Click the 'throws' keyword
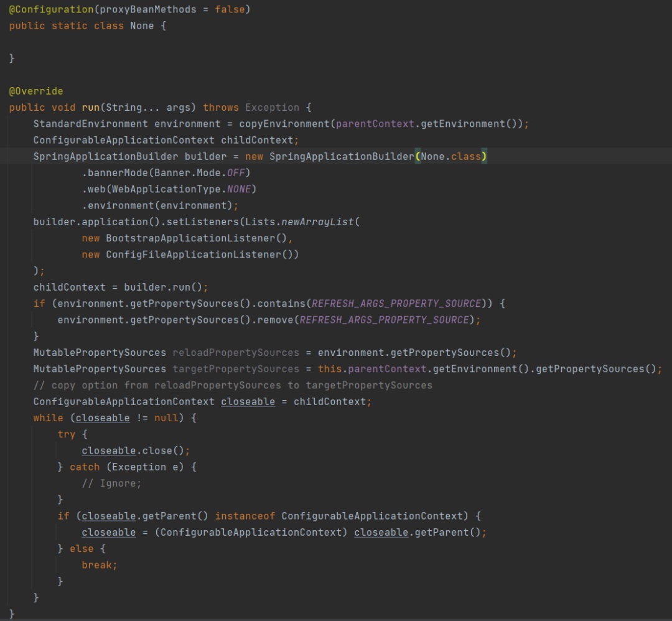Screen dimensions: 672x621 [x=221, y=108]
